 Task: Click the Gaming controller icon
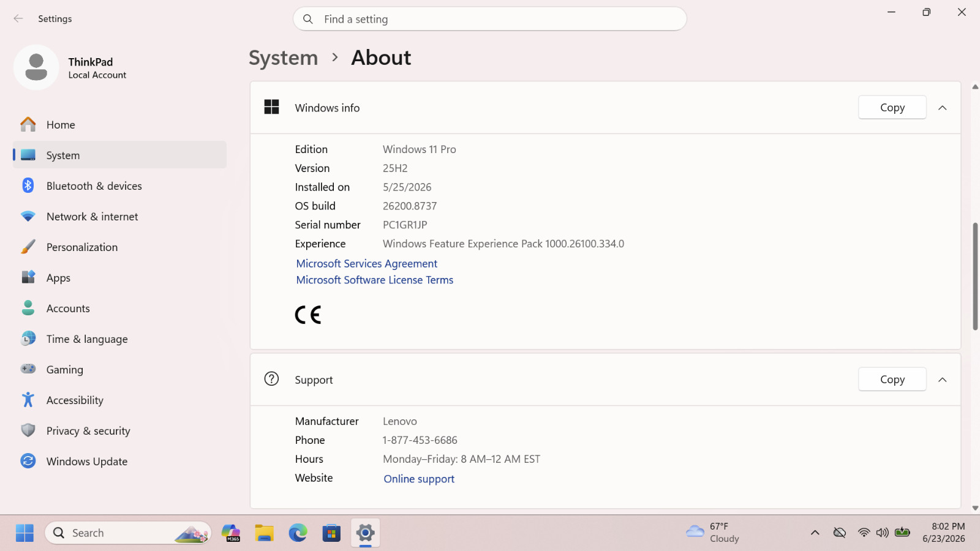28,369
